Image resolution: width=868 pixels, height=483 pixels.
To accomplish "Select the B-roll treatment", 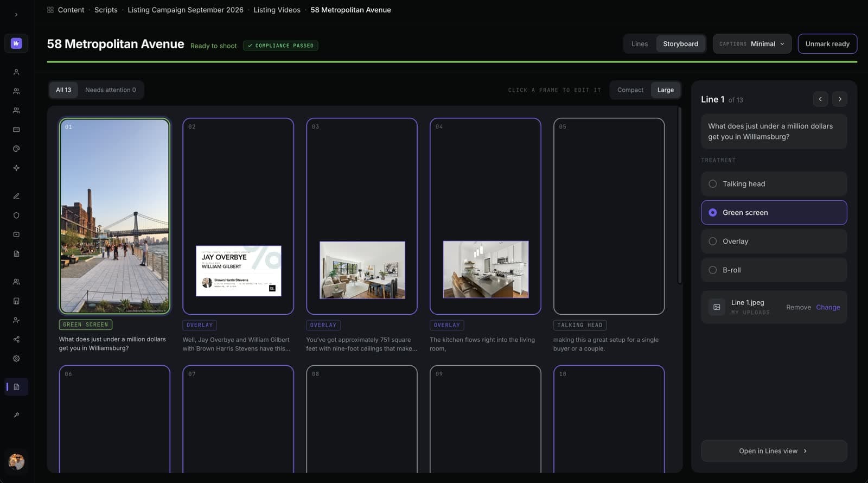I will coord(774,270).
